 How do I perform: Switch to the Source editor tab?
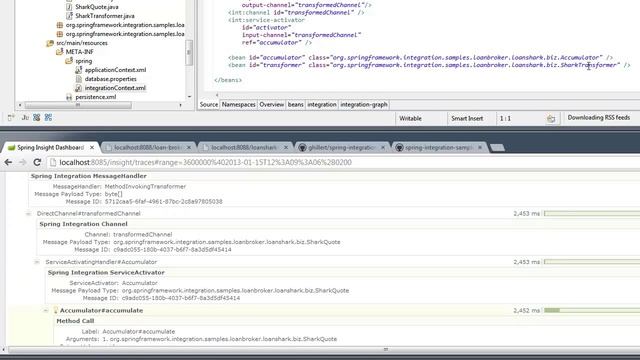(209, 104)
